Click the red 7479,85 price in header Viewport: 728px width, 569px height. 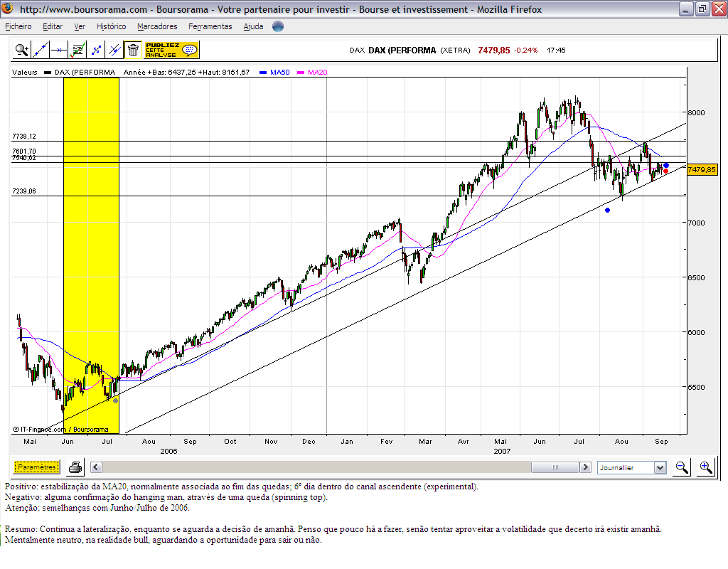point(494,50)
